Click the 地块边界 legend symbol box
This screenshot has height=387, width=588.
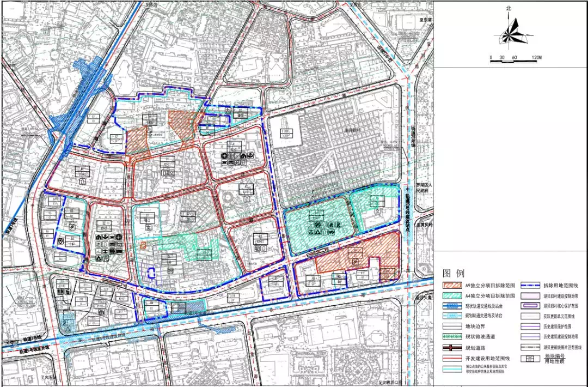point(451,326)
